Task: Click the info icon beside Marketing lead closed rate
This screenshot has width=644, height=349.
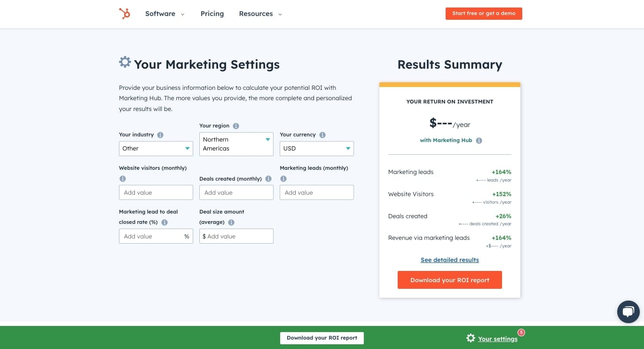Action: pos(165,222)
